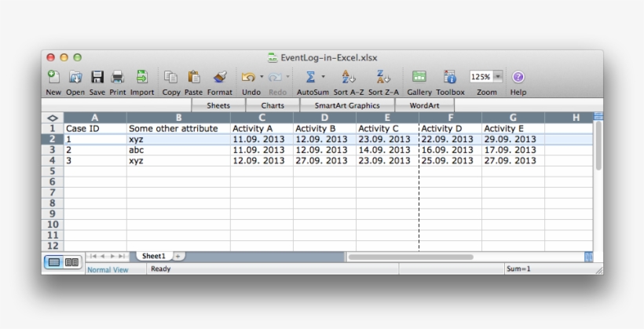Click the Save icon in toolbar
The width and height of the screenshot is (644, 329).
tap(97, 77)
